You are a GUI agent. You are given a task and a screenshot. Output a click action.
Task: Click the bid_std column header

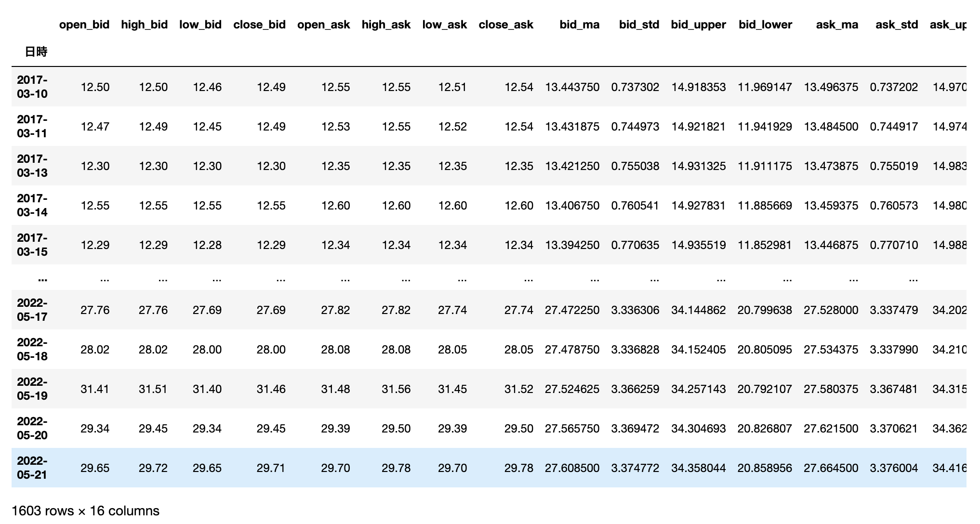(639, 25)
